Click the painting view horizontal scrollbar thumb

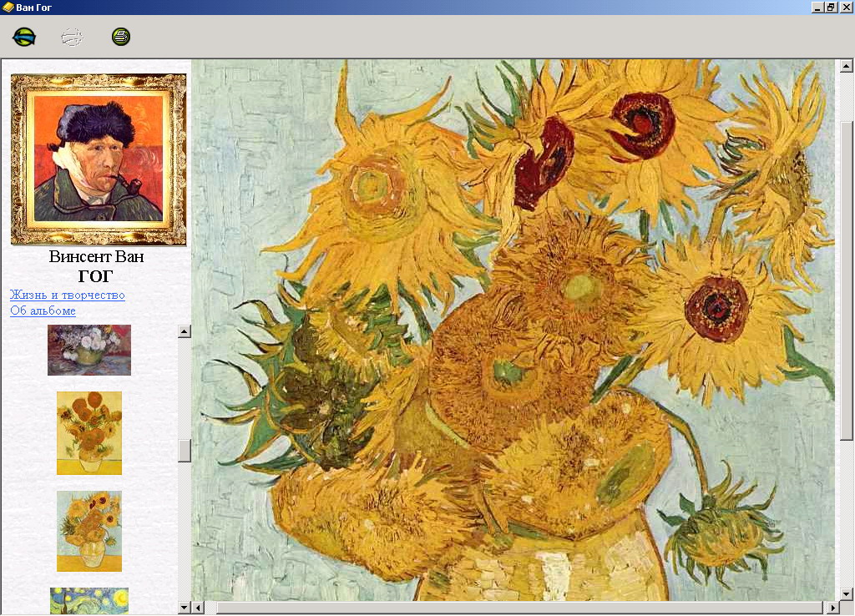click(x=519, y=608)
